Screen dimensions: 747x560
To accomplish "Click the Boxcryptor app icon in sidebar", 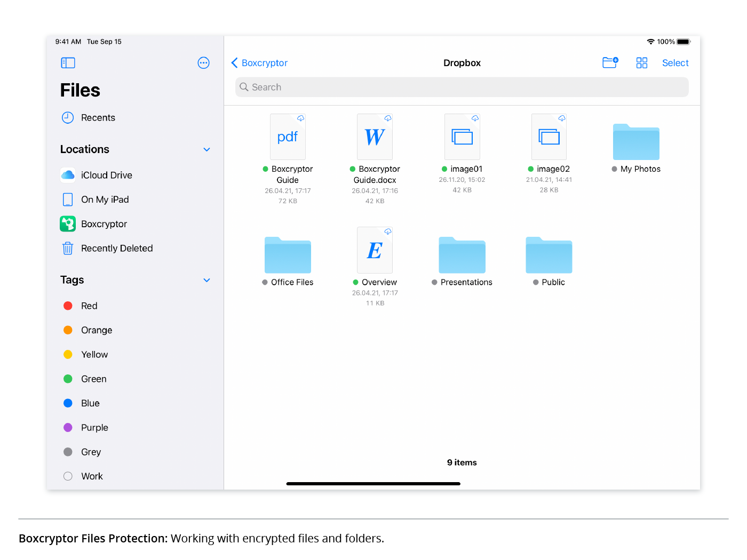I will pyautogui.click(x=68, y=224).
